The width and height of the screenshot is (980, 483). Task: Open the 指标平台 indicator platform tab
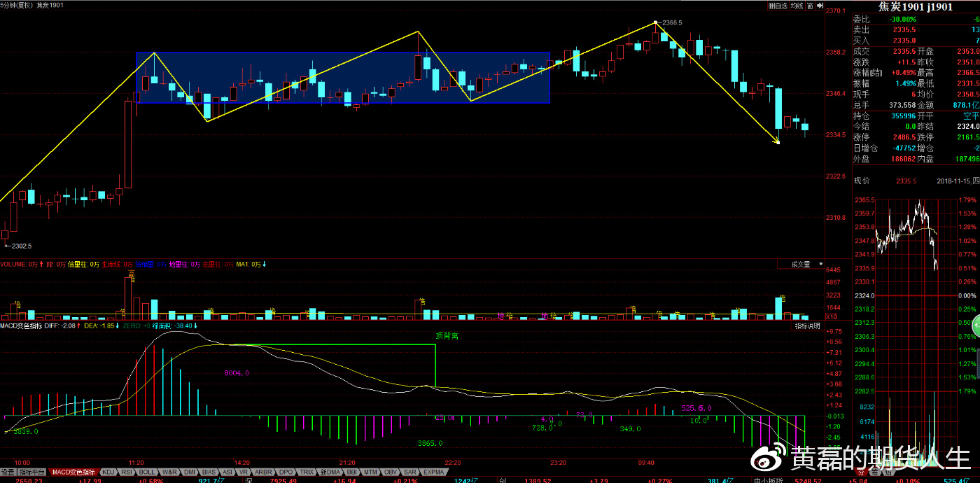click(32, 472)
